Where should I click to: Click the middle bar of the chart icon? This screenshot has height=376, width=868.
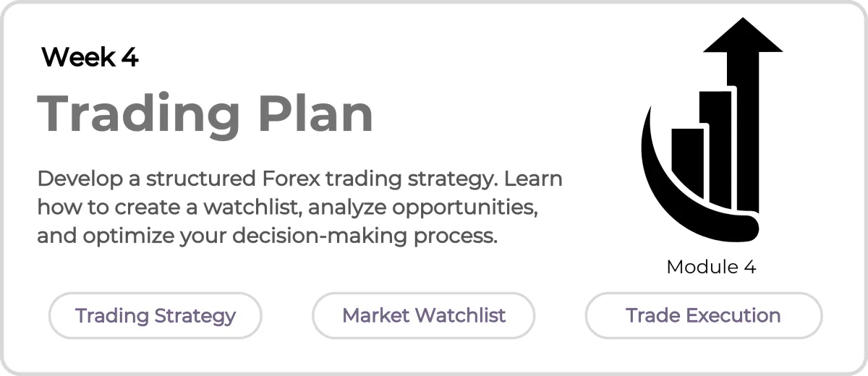717,148
